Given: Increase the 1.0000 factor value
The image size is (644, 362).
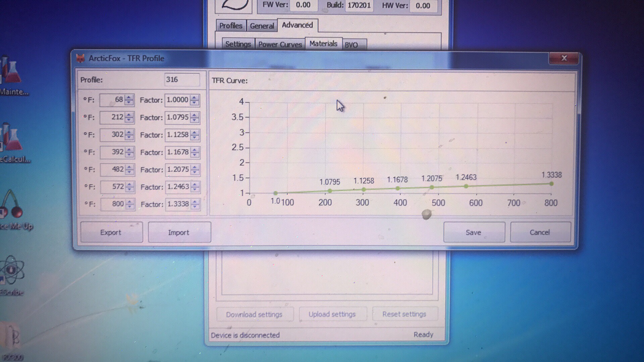Looking at the screenshot, I should 194,98.
